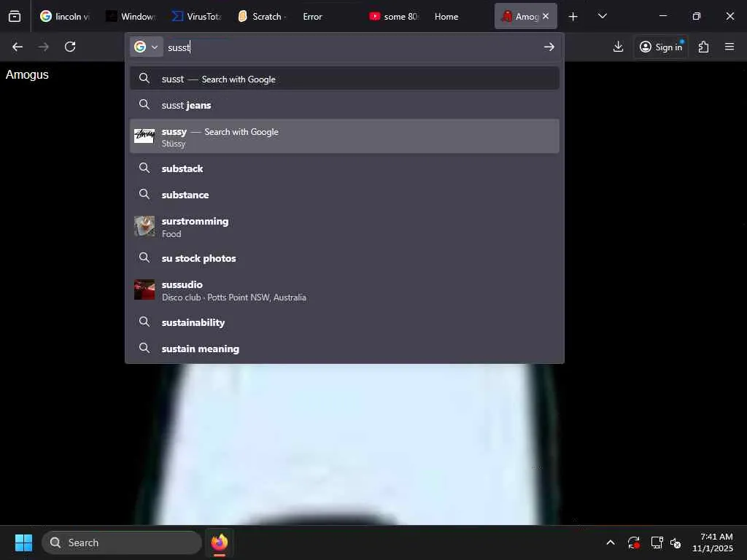Switch to the Windows tab
747x560 pixels.
(131, 16)
